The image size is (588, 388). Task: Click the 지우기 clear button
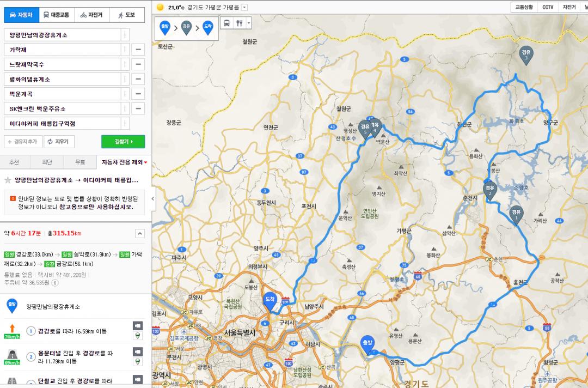click(x=59, y=142)
